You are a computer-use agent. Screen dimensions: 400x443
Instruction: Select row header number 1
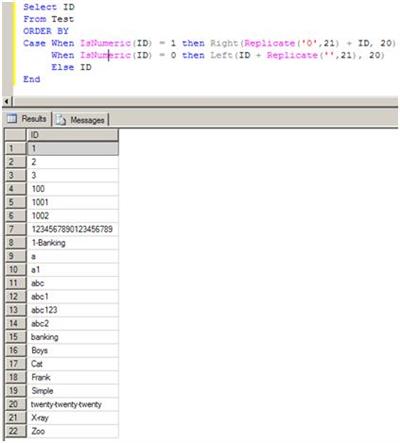tap(15, 148)
